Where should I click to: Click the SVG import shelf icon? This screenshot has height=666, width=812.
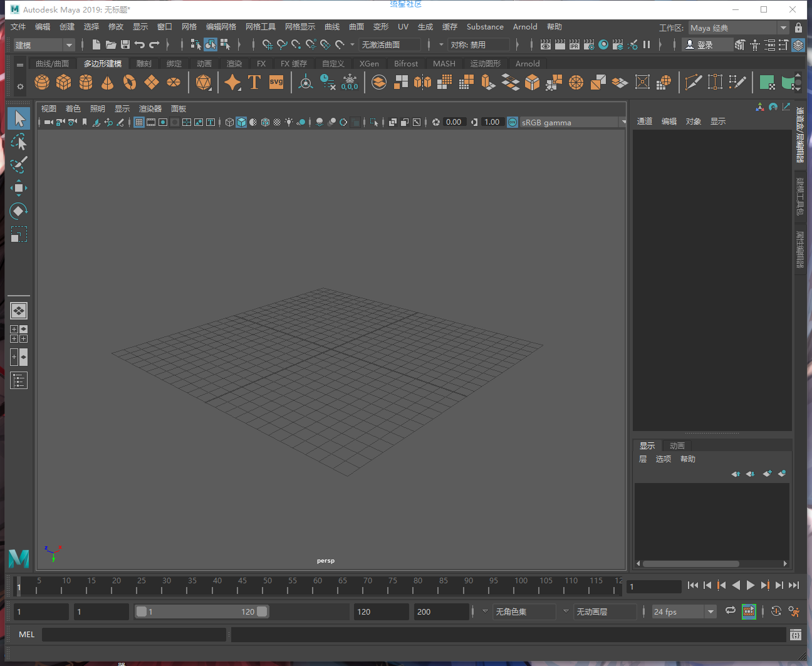tap(276, 82)
